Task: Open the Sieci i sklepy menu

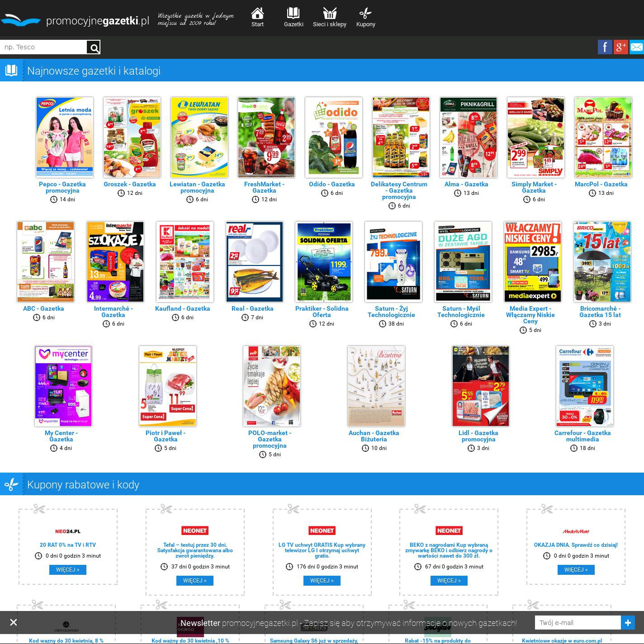Action: pos(330,18)
